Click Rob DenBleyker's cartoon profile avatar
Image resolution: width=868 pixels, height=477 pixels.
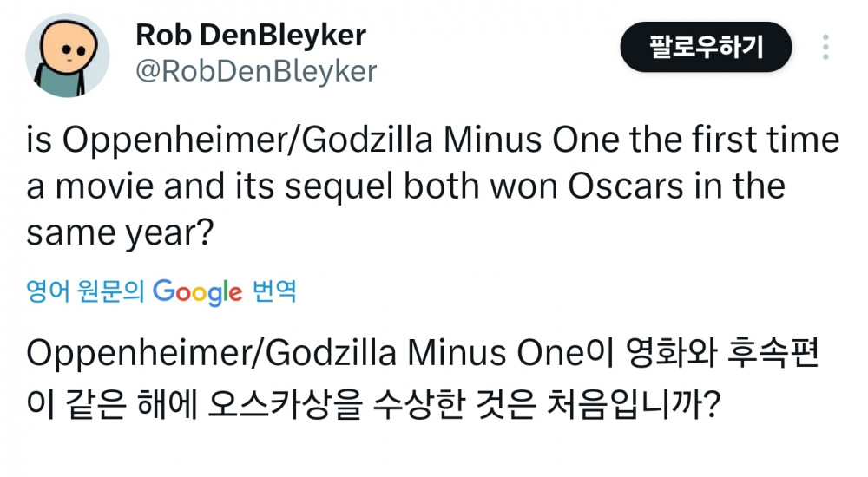(x=68, y=56)
